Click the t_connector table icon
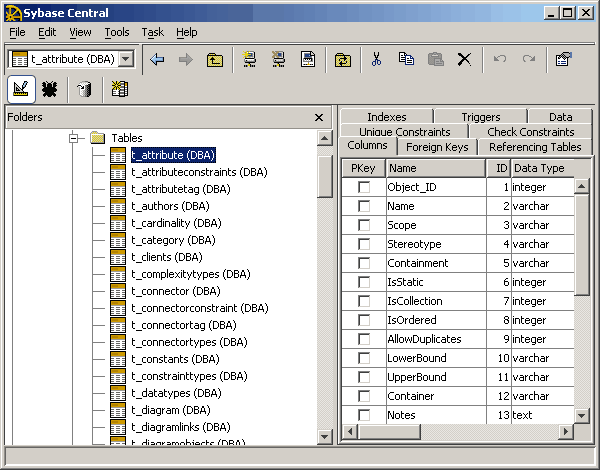 point(118,291)
